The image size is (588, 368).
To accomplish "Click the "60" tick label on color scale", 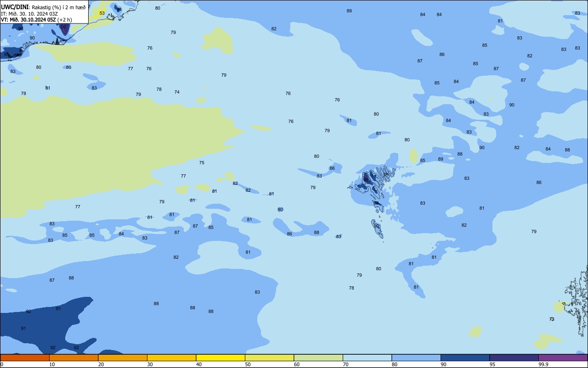I will coord(297,364).
